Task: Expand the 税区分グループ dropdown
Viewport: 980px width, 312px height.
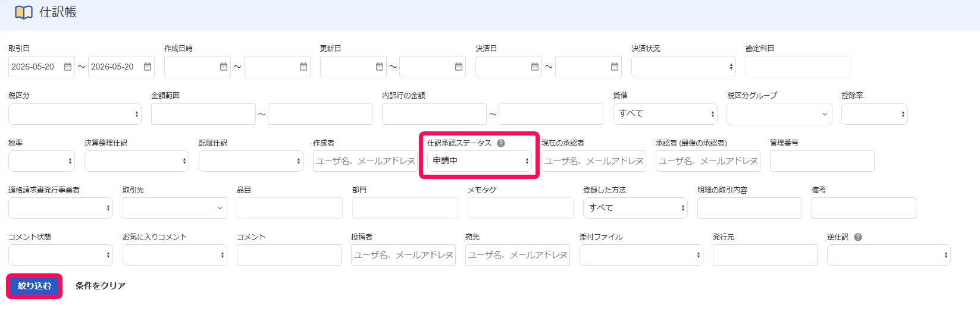Action: 779,114
